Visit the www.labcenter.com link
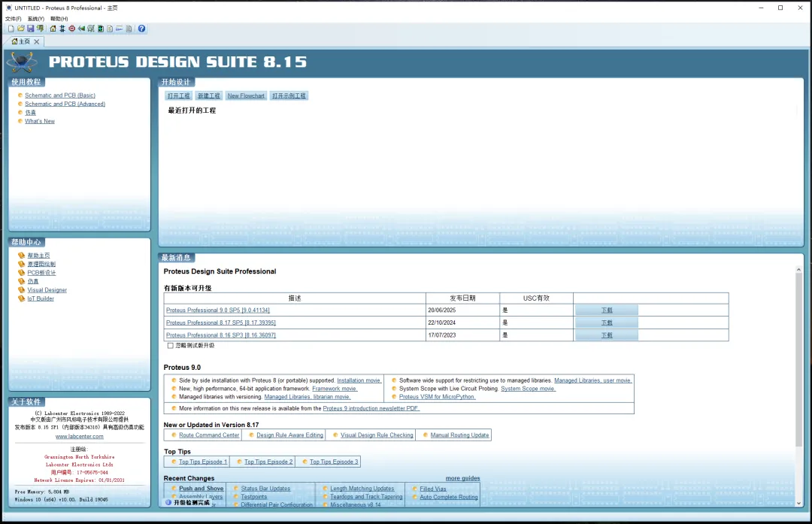 point(79,437)
